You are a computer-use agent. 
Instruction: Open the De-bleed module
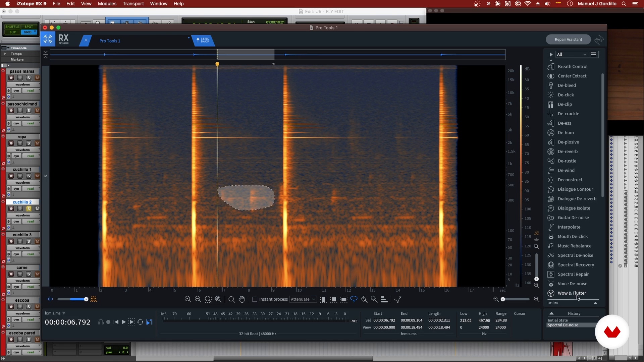(x=567, y=85)
